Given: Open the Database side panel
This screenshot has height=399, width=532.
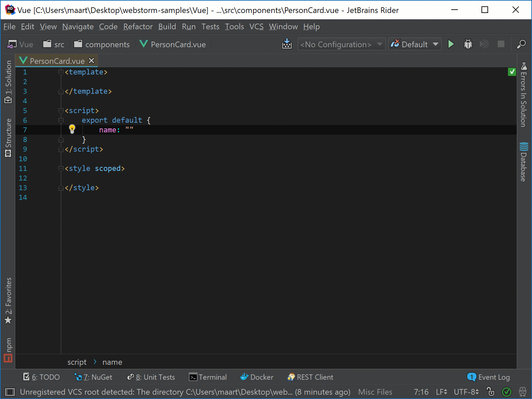Looking at the screenshot, I should tap(524, 162).
